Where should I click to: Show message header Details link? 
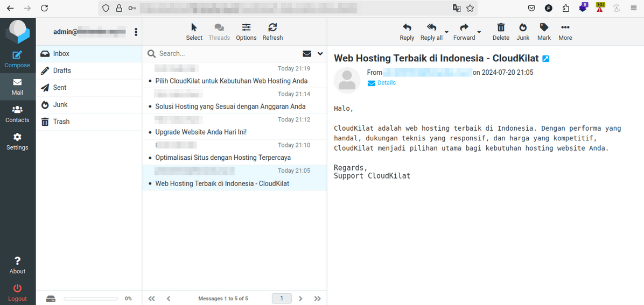point(386,83)
